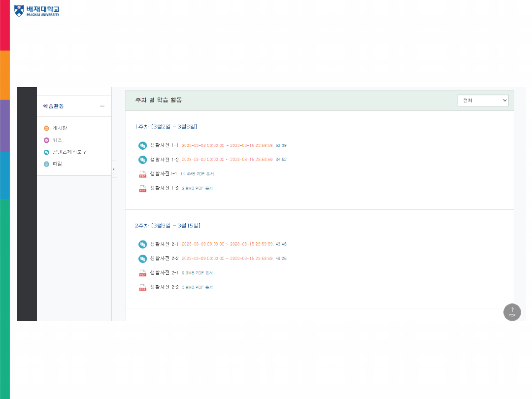Click PDF icon for 생활사진 1-2 document
Image resolution: width=532 pixels, height=399 pixels.
pyautogui.click(x=143, y=188)
